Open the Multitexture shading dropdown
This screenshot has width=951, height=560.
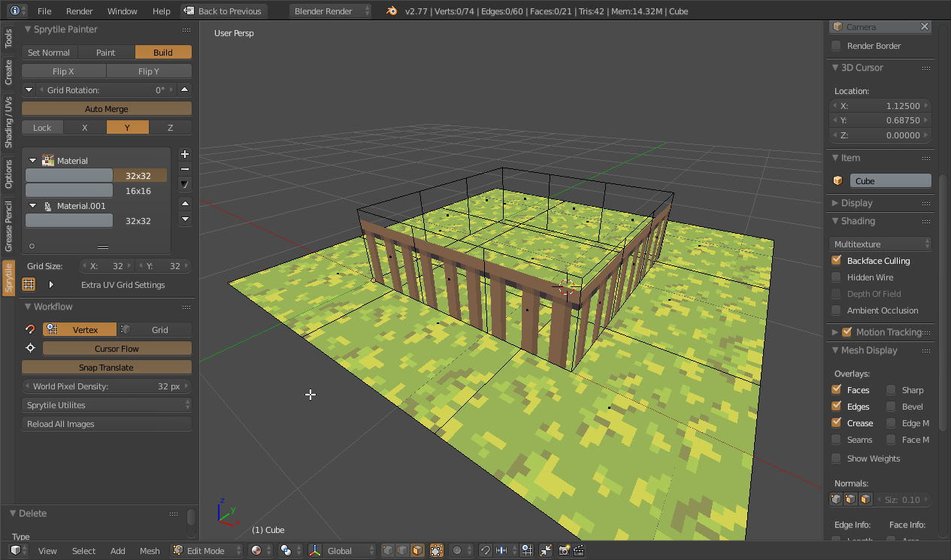(880, 244)
